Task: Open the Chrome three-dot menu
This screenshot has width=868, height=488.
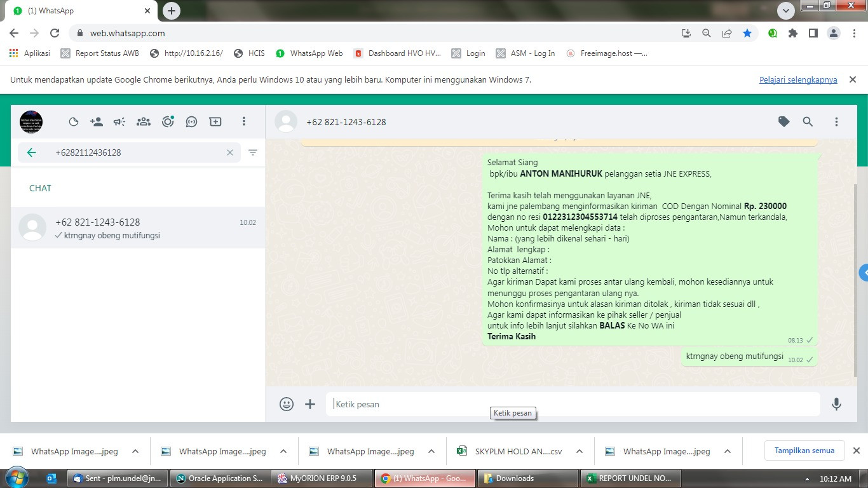Action: coord(853,33)
